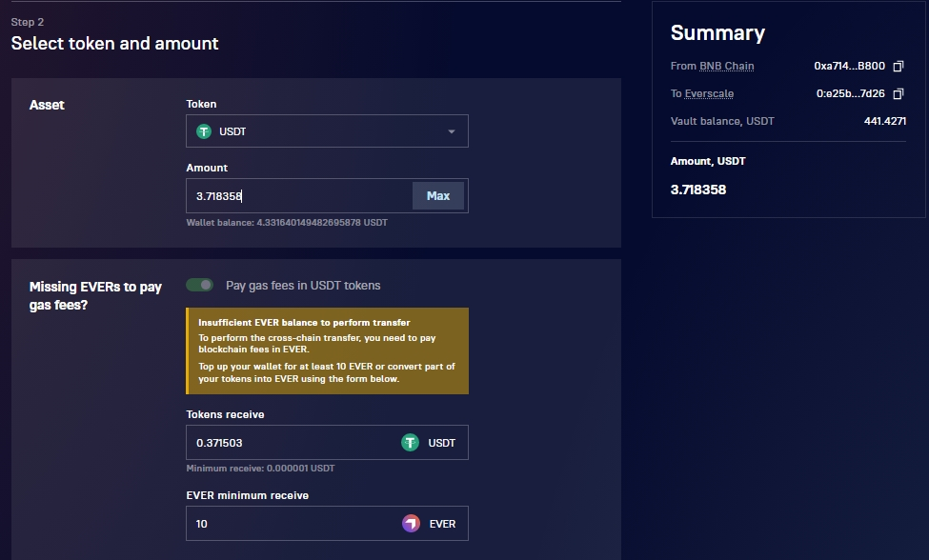Image resolution: width=929 pixels, height=560 pixels.
Task: Click the Minimum receive: 0.000001 USDT text
Action: point(260,469)
